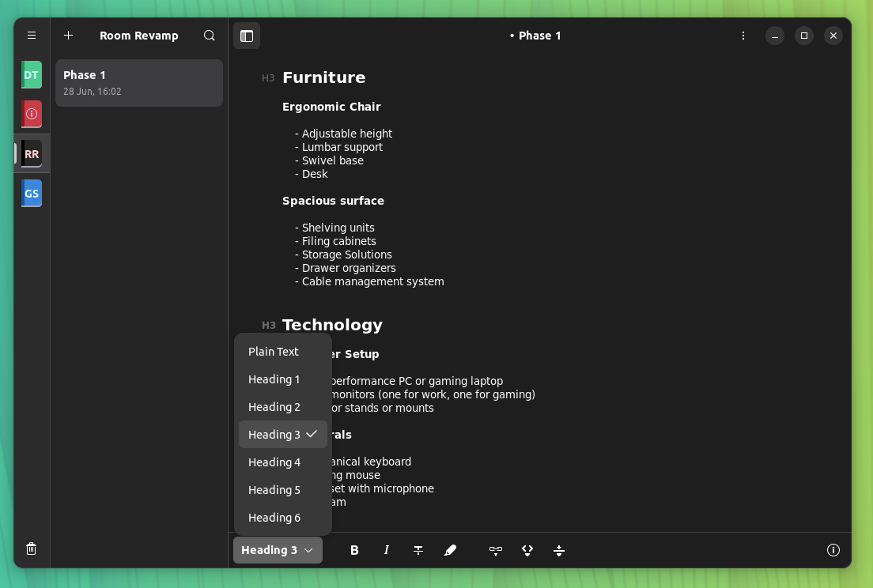Open the Phase 1 note in list
Viewport: 873px width, 588px height.
tap(139, 83)
